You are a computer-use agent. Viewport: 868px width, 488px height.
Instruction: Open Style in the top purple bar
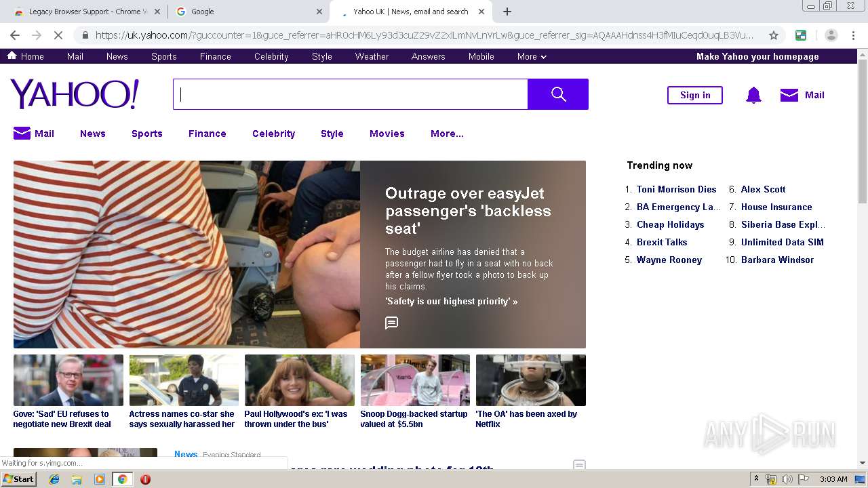pyautogui.click(x=322, y=56)
